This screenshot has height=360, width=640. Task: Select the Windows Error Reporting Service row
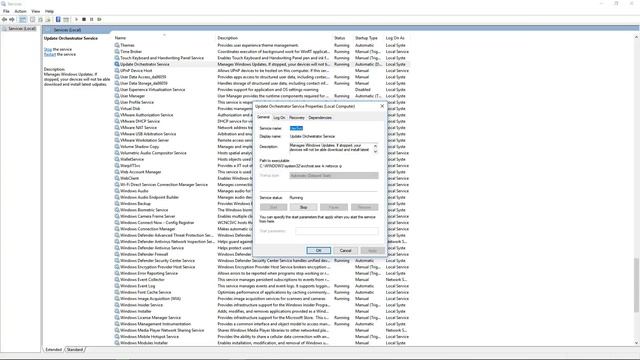pyautogui.click(x=262, y=273)
